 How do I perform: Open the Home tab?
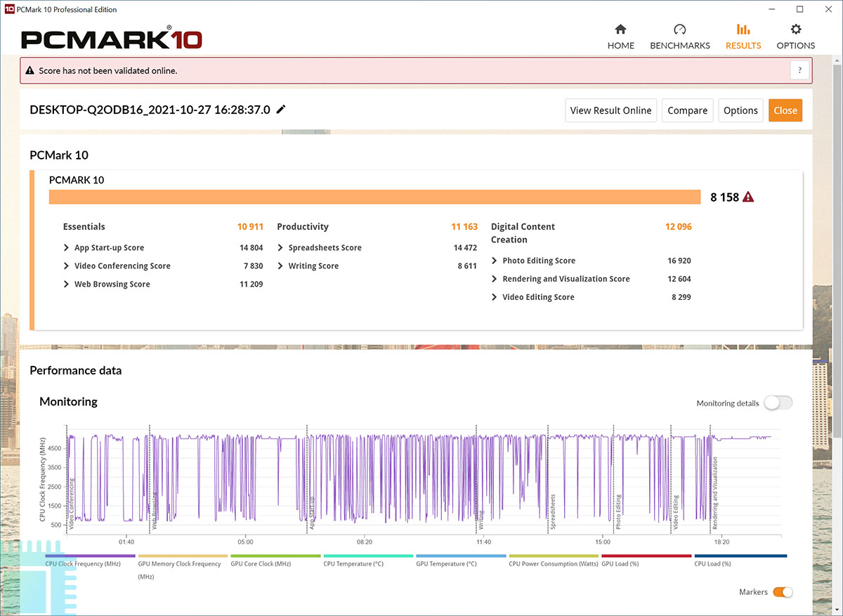pyautogui.click(x=620, y=37)
